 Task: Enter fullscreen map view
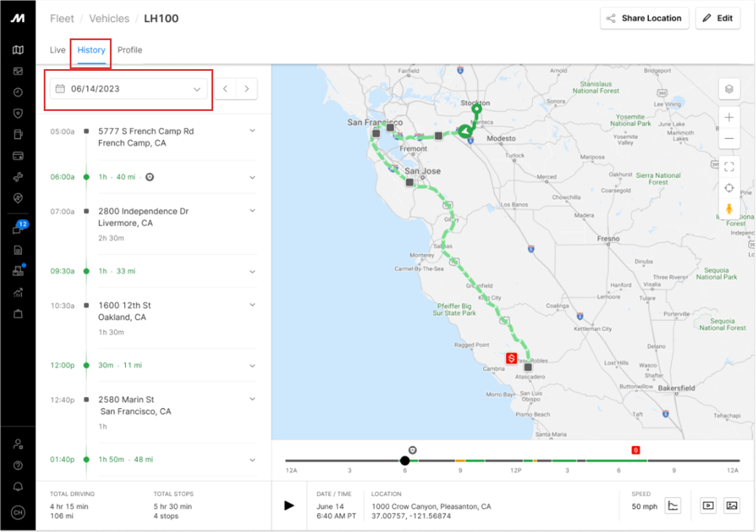pos(729,167)
